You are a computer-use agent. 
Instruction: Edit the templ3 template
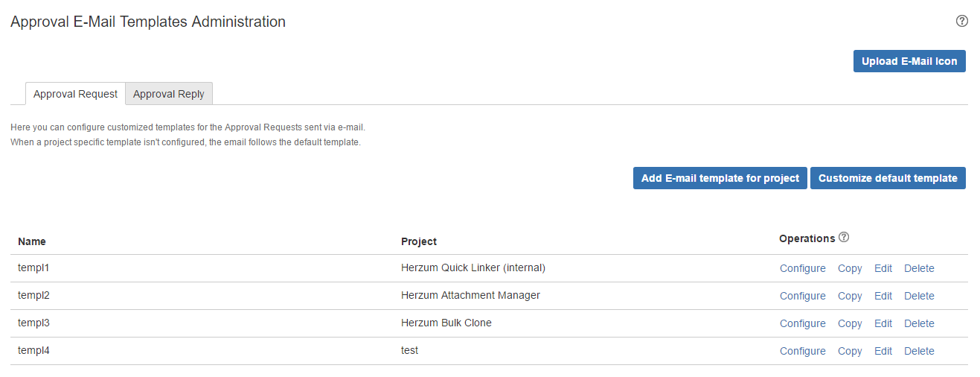coord(883,323)
